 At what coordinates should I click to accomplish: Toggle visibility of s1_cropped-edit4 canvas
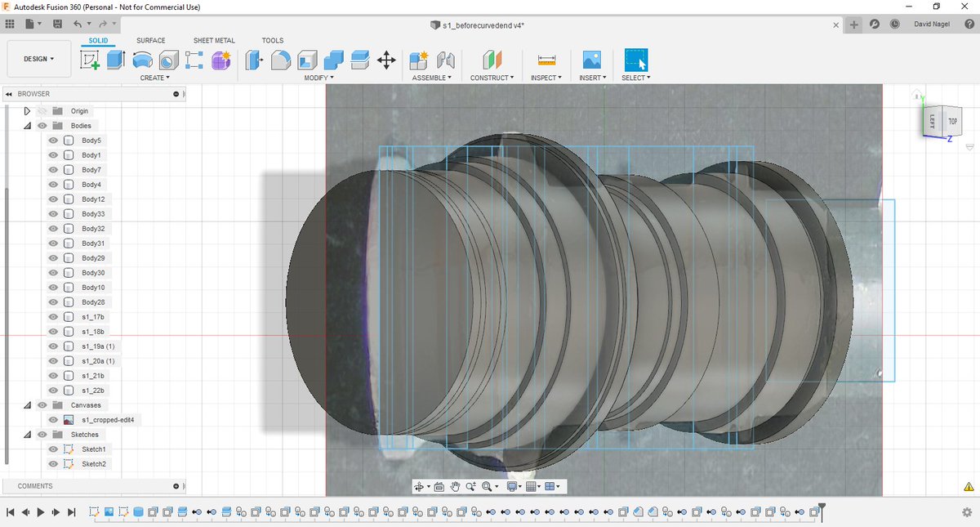pyautogui.click(x=52, y=419)
